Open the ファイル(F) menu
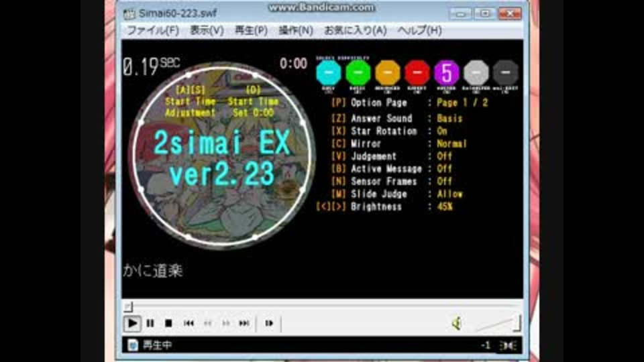This screenshot has width=644, height=362. [x=153, y=30]
